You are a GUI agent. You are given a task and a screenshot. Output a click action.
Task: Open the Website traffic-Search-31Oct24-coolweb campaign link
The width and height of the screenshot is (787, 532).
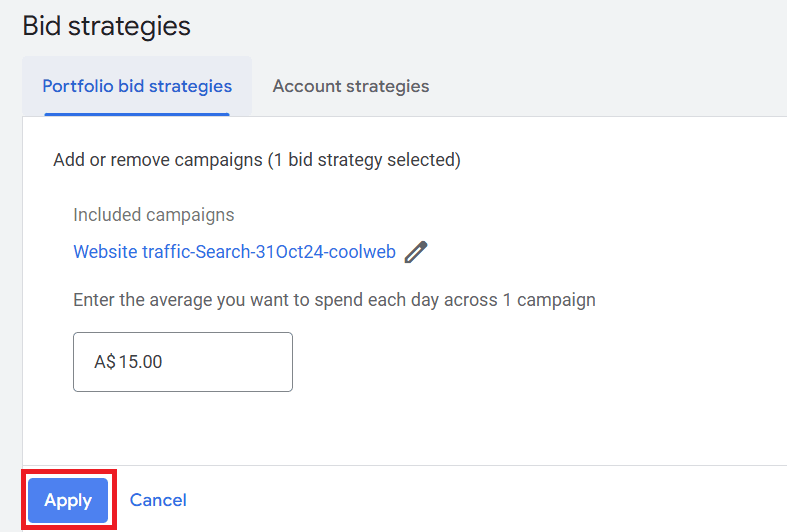tap(234, 252)
